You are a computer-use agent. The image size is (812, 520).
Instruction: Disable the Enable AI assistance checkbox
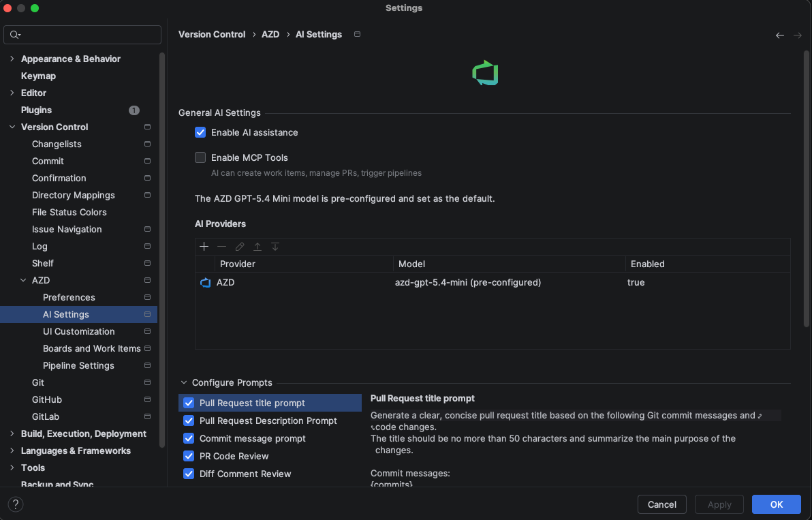200,133
